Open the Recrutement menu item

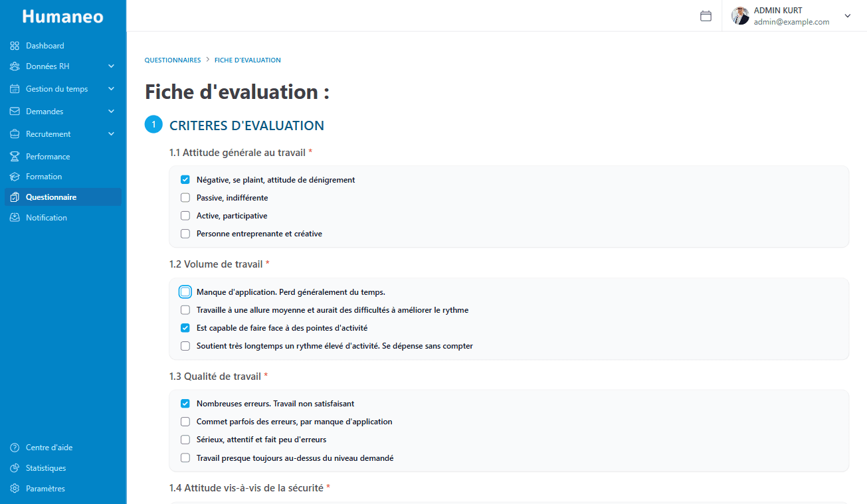point(48,134)
